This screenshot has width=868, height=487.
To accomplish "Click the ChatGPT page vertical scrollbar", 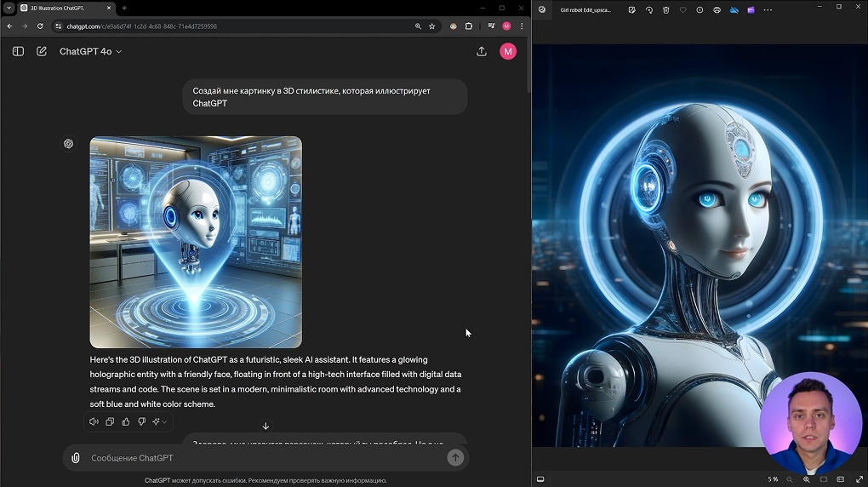I will (x=528, y=66).
